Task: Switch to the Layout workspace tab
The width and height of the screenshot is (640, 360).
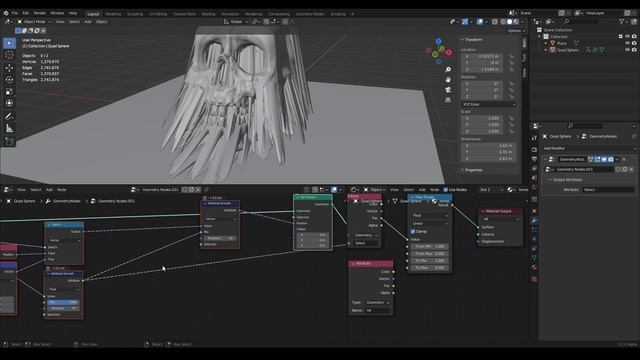Action: point(93,14)
